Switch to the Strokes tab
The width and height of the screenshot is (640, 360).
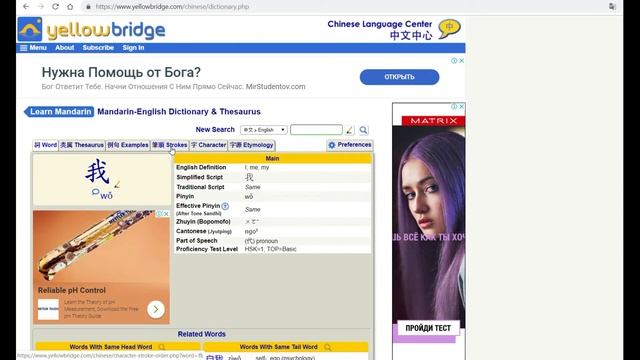[170, 145]
